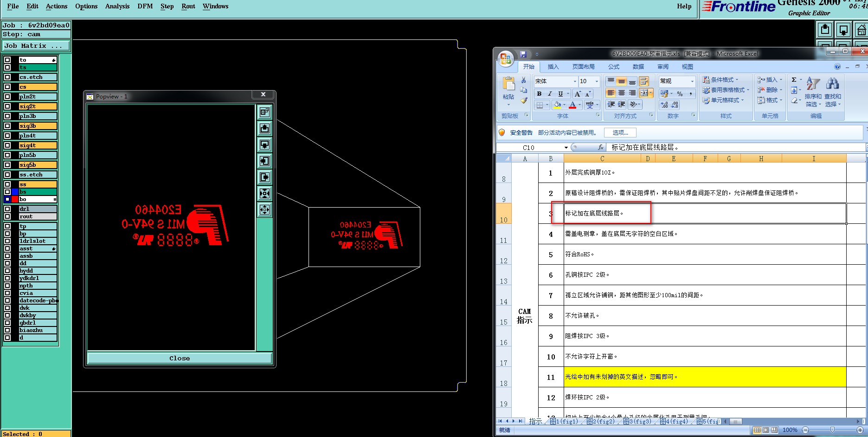
Task: Click the Insert function fx icon
Action: click(601, 147)
